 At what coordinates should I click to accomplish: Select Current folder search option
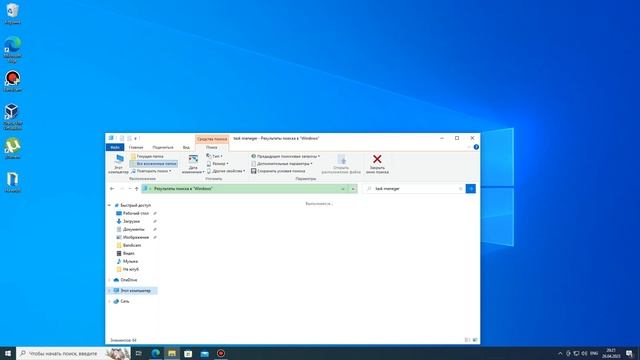pyautogui.click(x=147, y=156)
